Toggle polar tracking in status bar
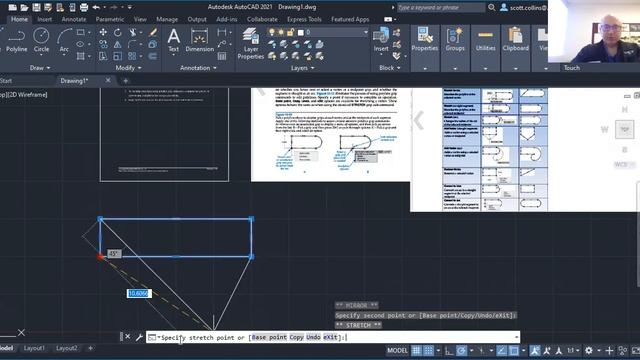This screenshot has width=640, height=360. pos(462,350)
